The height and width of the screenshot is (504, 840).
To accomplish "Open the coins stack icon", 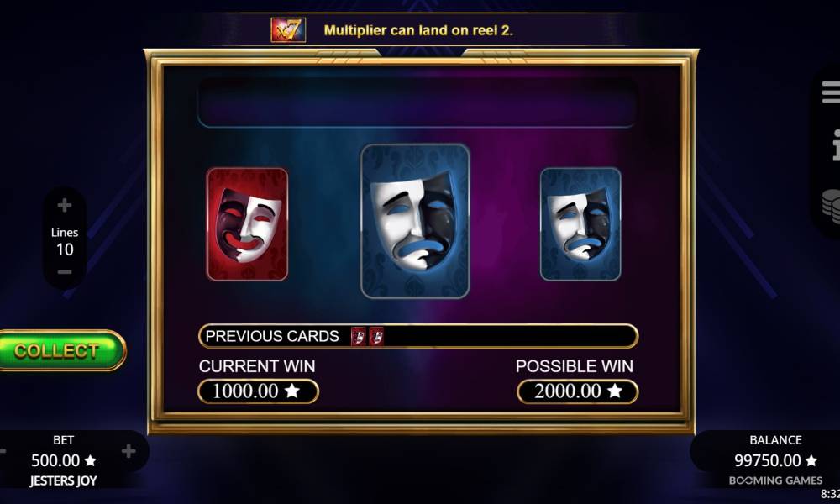I will coord(831,206).
